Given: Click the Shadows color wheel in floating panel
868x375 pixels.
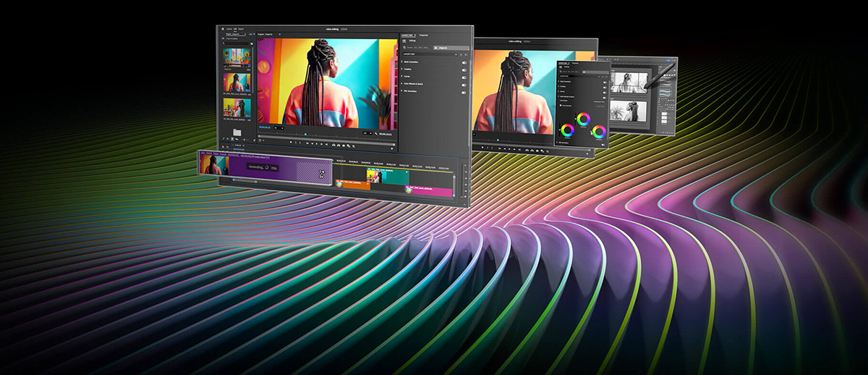Looking at the screenshot, I should pos(568,130).
